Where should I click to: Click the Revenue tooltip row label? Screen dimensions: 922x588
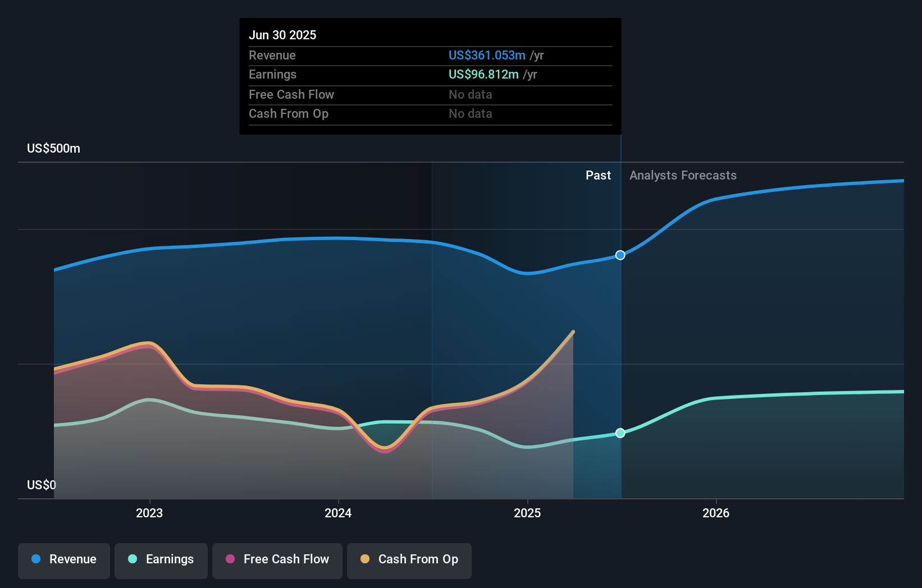click(x=272, y=56)
